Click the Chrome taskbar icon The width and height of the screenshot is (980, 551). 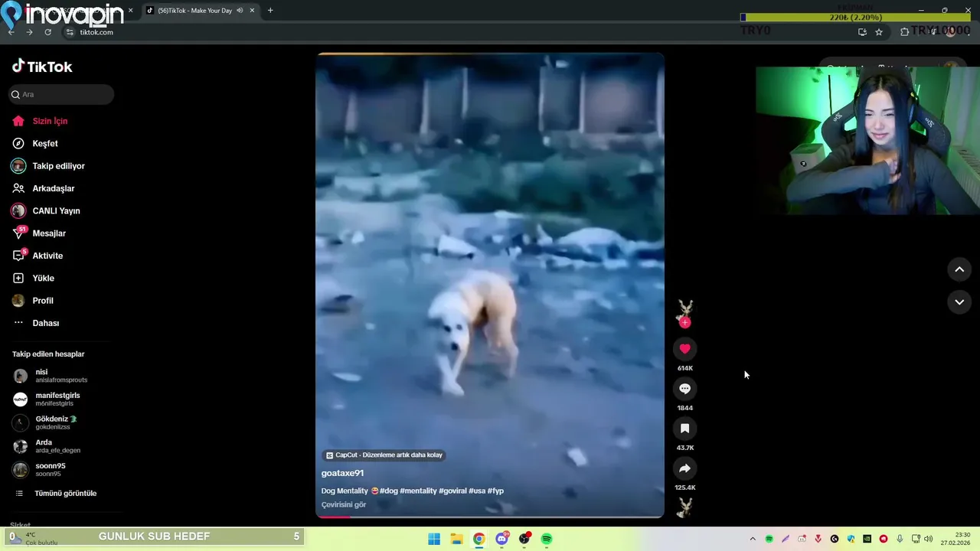[479, 539]
